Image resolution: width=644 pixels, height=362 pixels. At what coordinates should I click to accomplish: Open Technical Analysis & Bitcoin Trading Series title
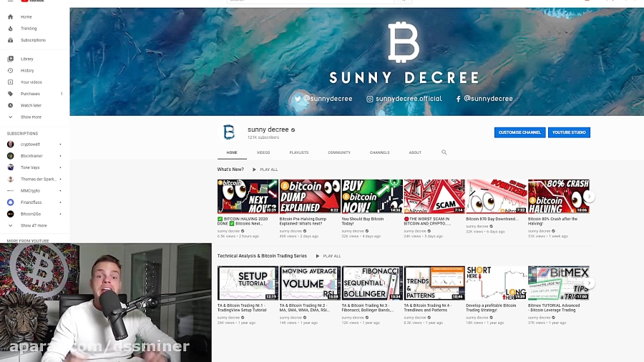(x=262, y=256)
